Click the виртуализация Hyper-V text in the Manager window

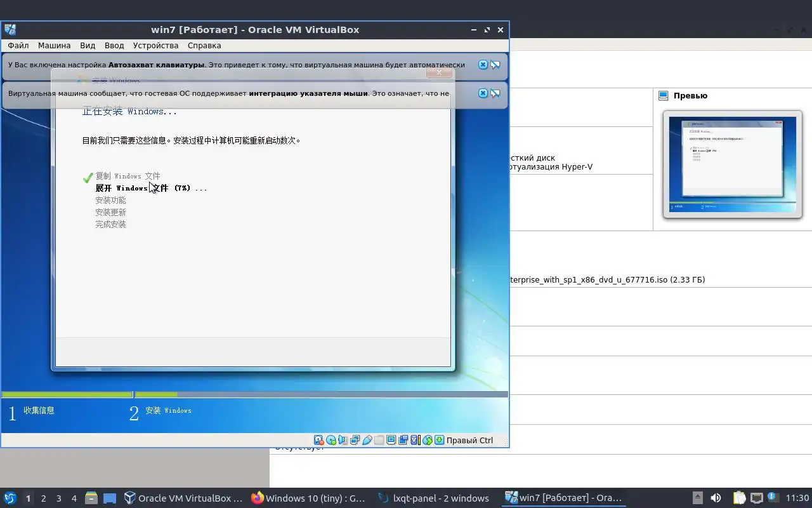coord(551,167)
